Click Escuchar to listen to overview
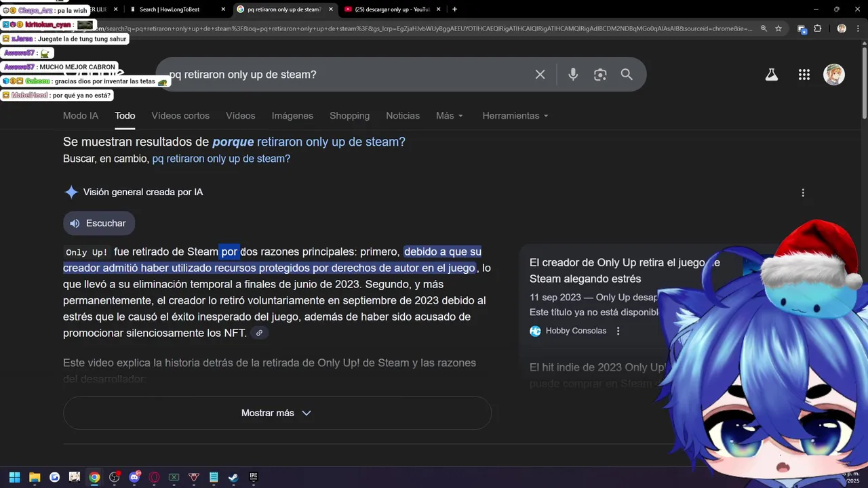 pos(99,223)
